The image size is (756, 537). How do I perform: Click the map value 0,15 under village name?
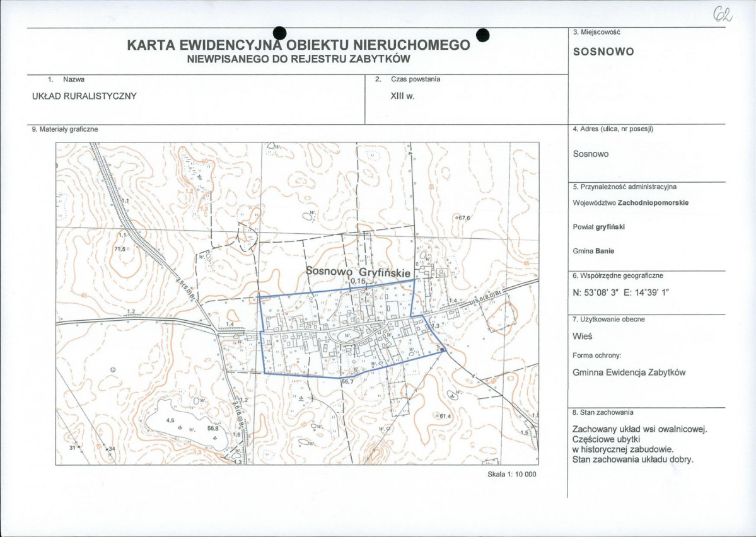(359, 281)
